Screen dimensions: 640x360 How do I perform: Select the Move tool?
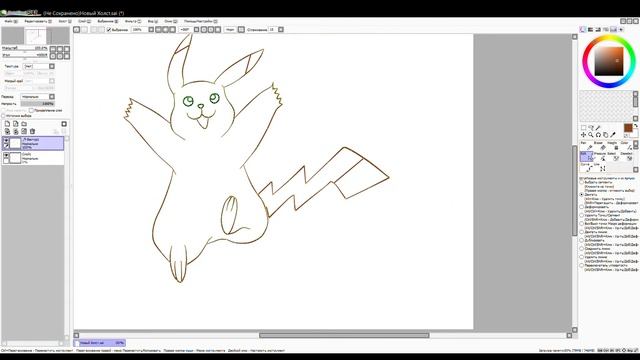(x=584, y=135)
